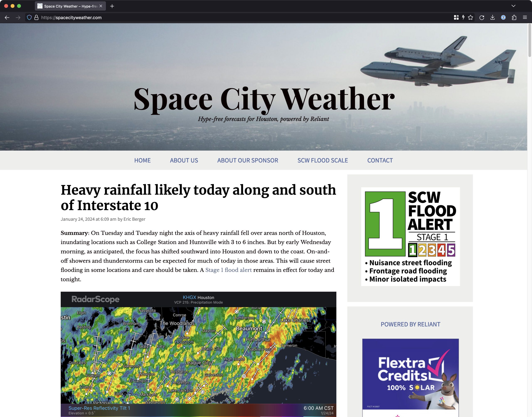Click the site information lock icon
The width and height of the screenshot is (532, 417).
(35, 18)
